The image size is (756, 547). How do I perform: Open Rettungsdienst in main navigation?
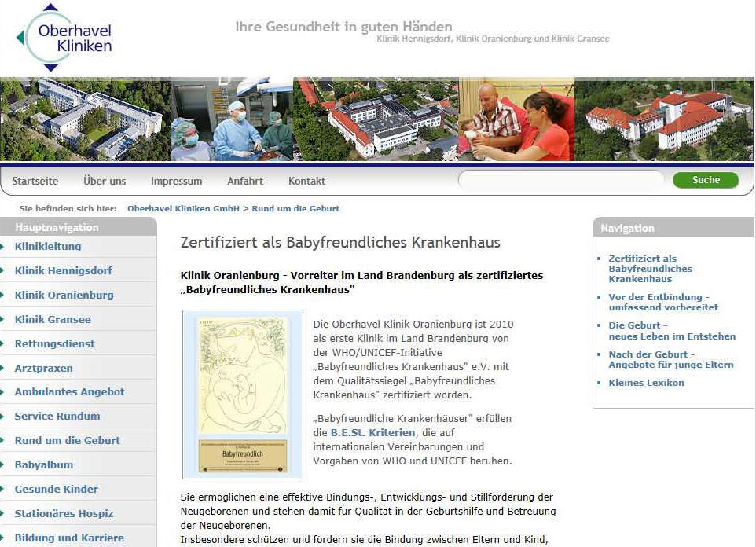click(54, 343)
